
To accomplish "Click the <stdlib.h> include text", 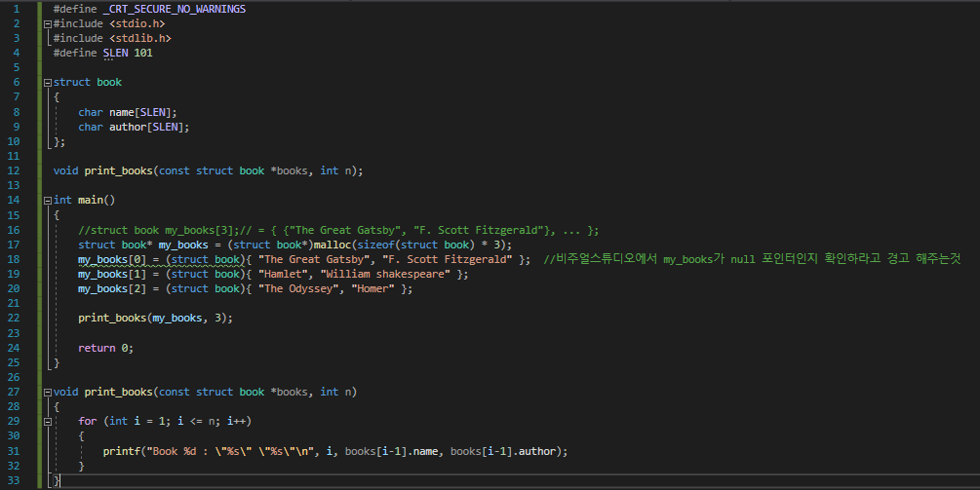I will pyautogui.click(x=140, y=38).
